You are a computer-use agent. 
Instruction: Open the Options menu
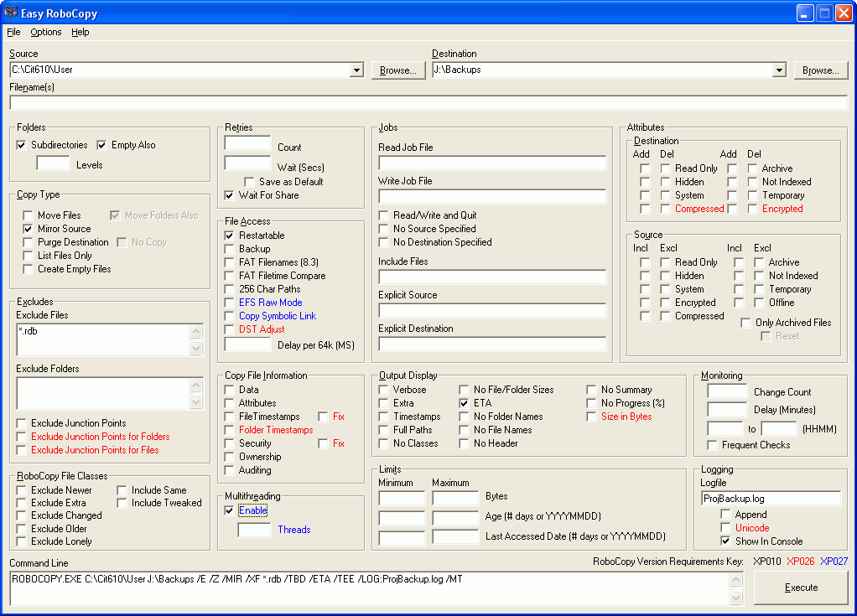46,32
